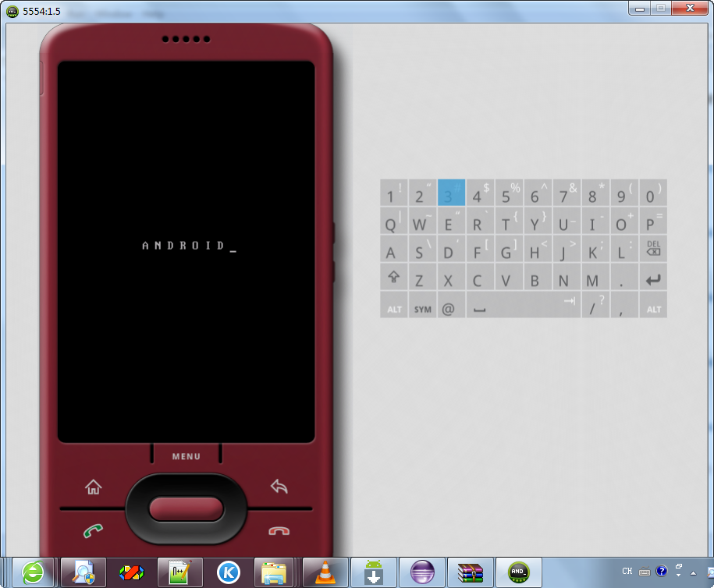The width and height of the screenshot is (714, 588).
Task: Click the D key
Action: (451, 249)
